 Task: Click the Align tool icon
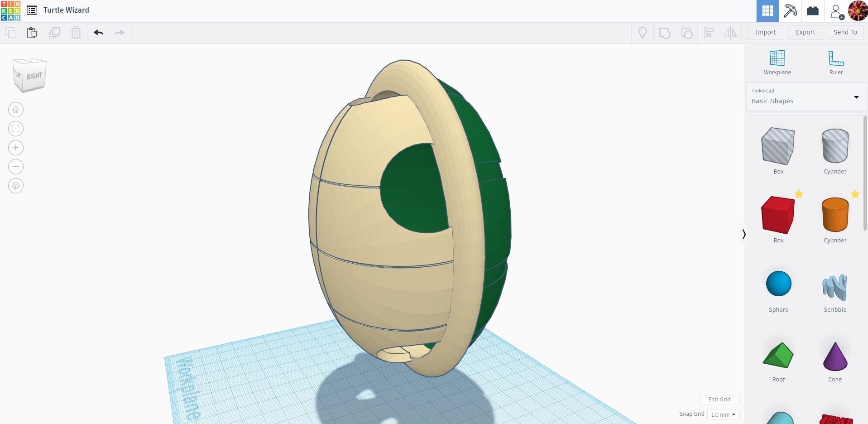[x=709, y=33]
